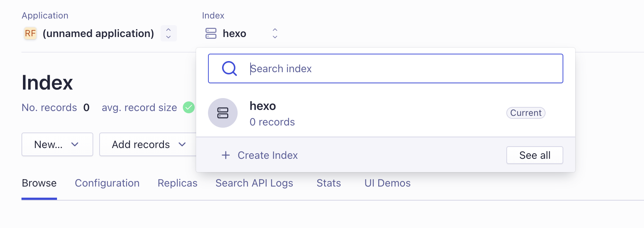Create a new index via Create Index
This screenshot has width=644, height=228.
(268, 155)
